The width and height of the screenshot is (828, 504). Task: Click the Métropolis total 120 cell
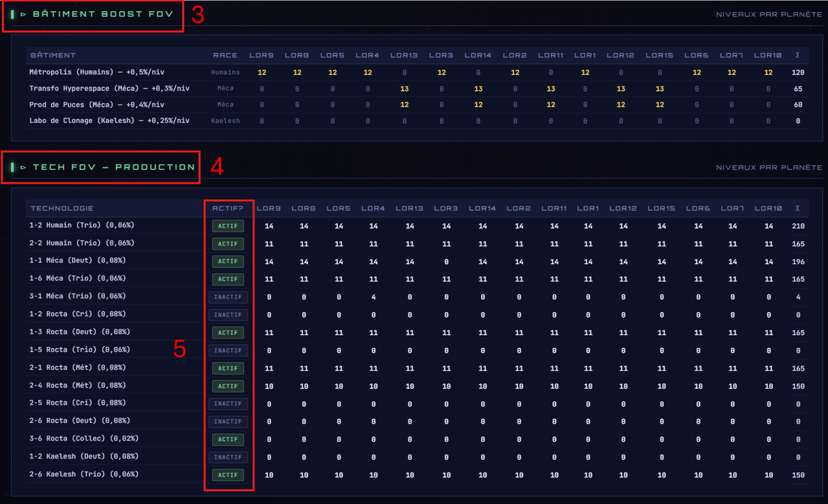point(798,72)
